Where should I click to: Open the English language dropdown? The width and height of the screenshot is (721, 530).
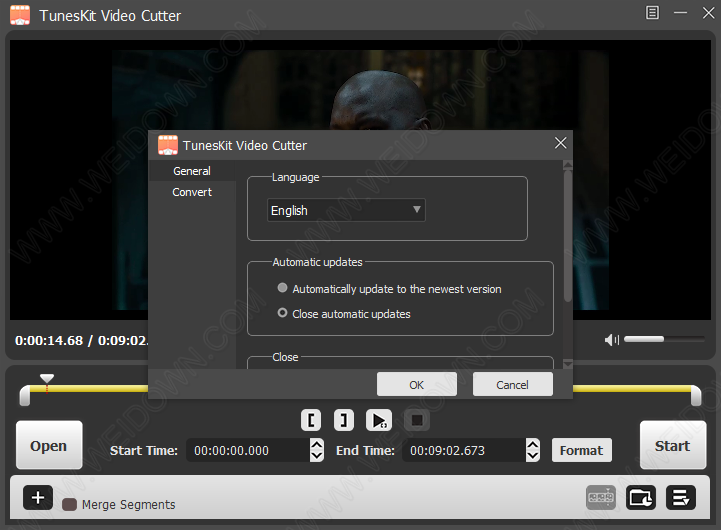[346, 210]
